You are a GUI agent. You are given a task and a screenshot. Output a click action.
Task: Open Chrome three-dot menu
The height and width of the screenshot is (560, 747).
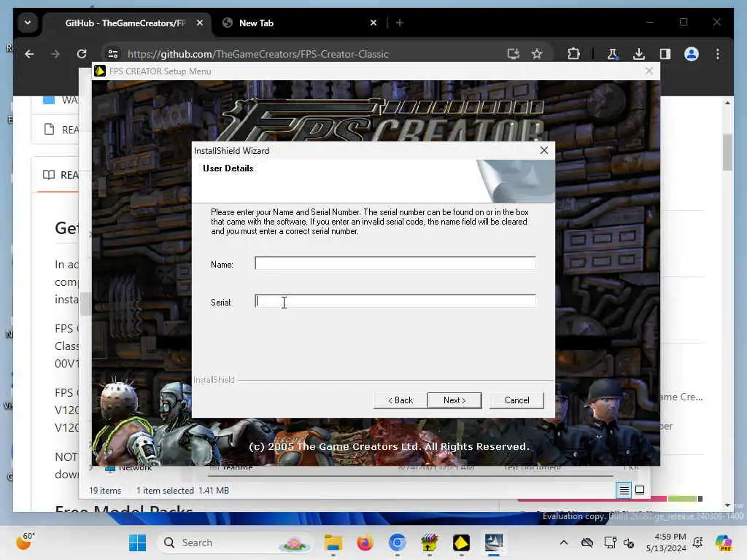pos(718,54)
